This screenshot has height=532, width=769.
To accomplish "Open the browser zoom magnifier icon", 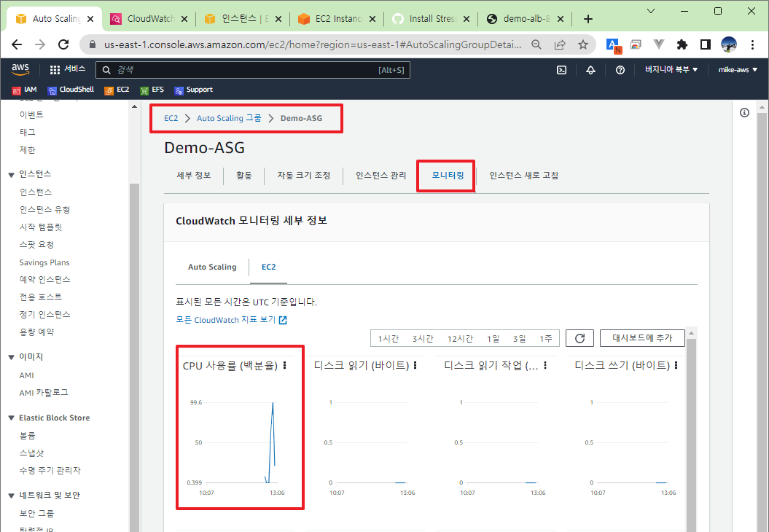I will [x=536, y=44].
